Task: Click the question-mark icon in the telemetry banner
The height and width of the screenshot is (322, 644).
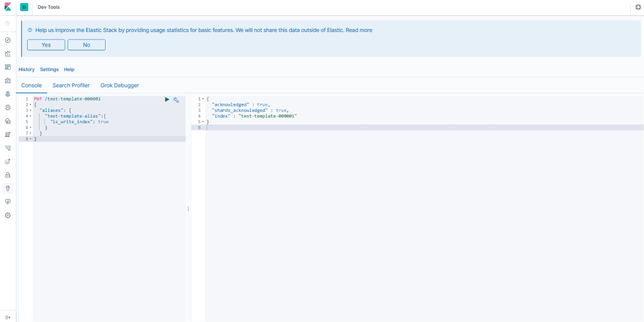Action: pos(30,30)
